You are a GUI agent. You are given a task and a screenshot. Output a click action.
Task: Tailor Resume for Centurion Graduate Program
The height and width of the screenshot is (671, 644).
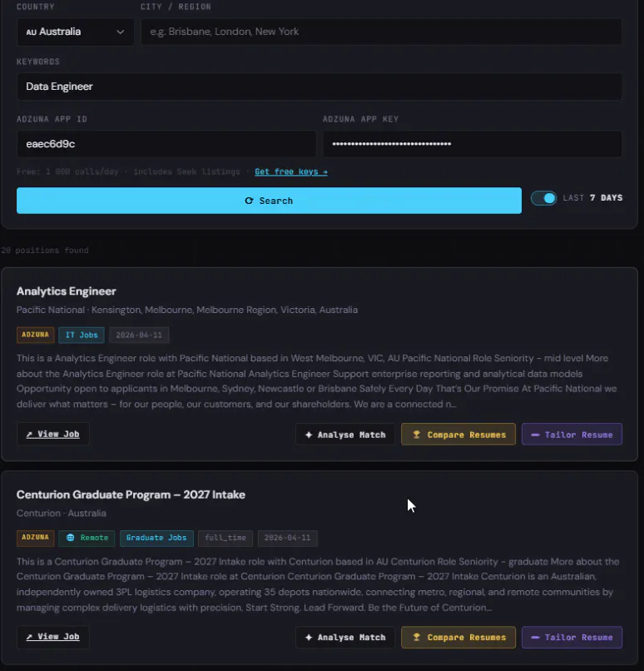(572, 637)
